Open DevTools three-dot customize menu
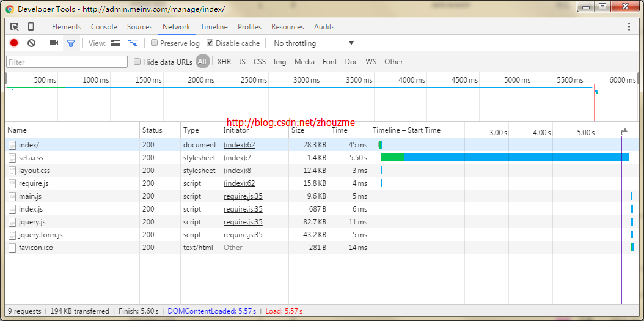Viewport: 644px width, 321px height. pos(629,27)
